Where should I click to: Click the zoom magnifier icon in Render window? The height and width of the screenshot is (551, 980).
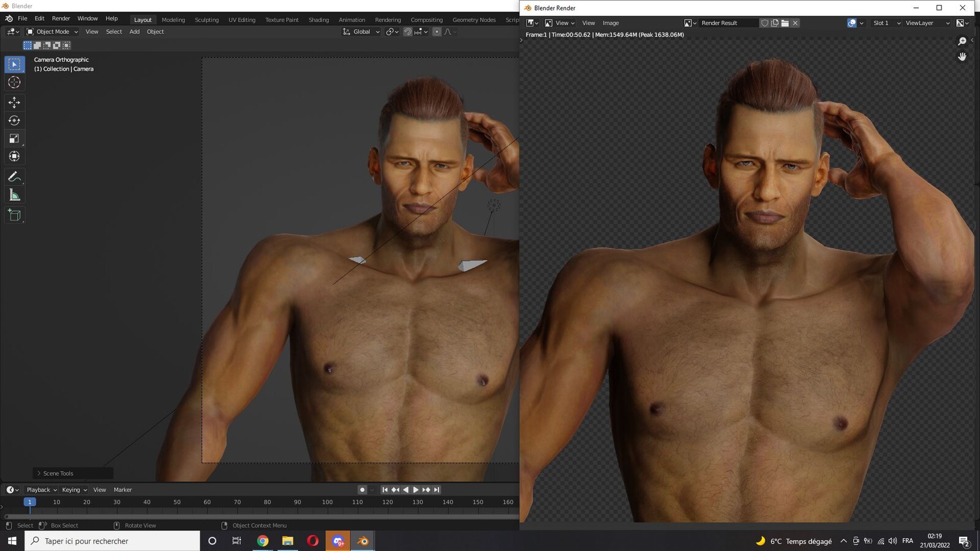[x=962, y=41]
